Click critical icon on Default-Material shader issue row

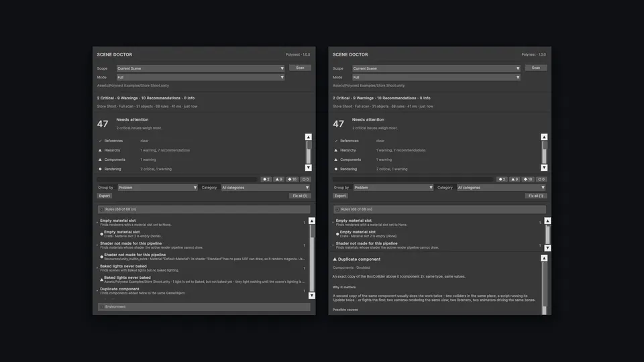click(101, 257)
